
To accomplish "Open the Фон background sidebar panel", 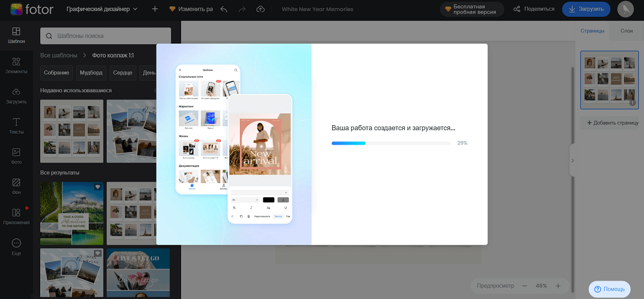I will pos(16,187).
